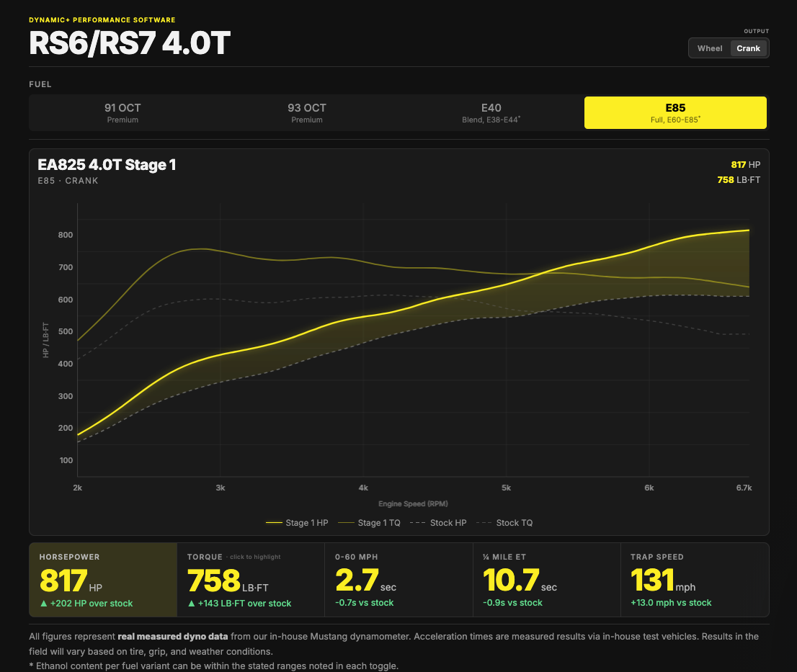Viewport: 797px width, 672px height.
Task: Click the 758 LB·FT chart summary value
Action: (739, 180)
